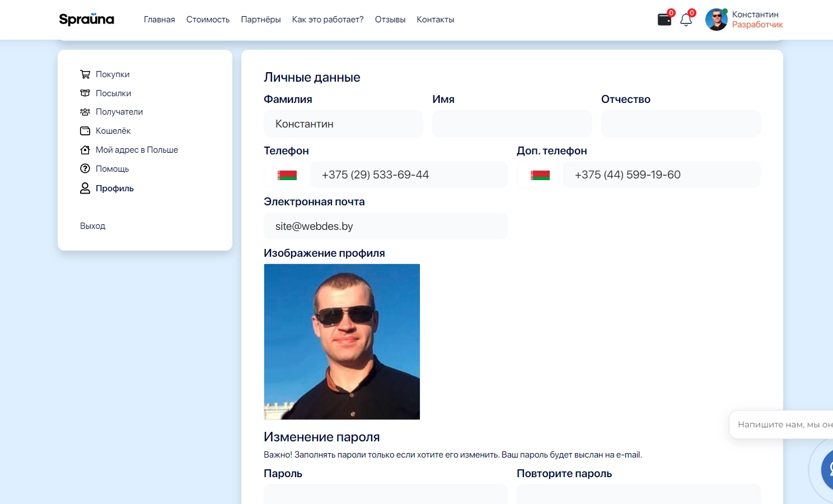The width and height of the screenshot is (833, 504).
Task: Open country flag selector for Доп. телефон
Action: [x=540, y=175]
